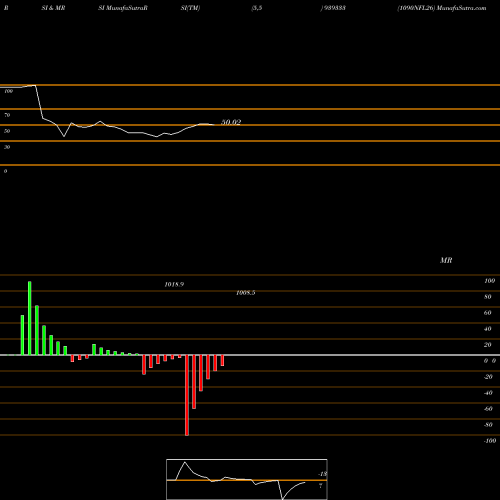
Task: Click the MunafaSutra.com header text
Action: 461,8
